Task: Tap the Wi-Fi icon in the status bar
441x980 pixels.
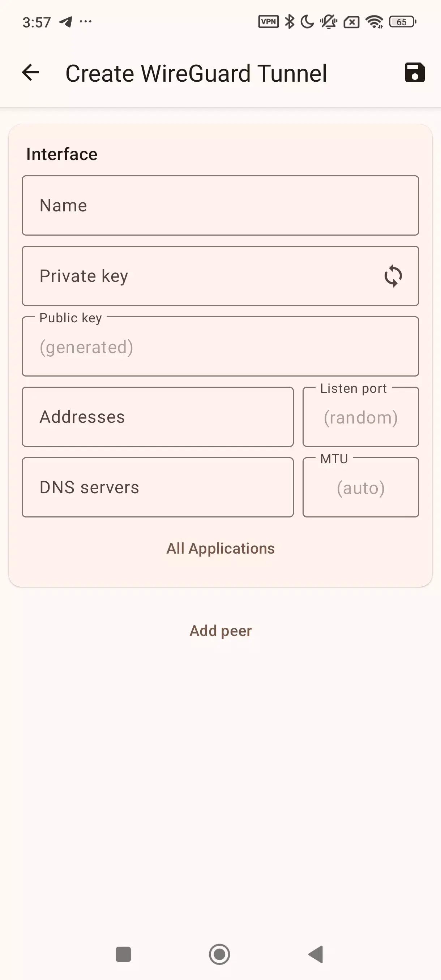Action: pyautogui.click(x=374, y=22)
